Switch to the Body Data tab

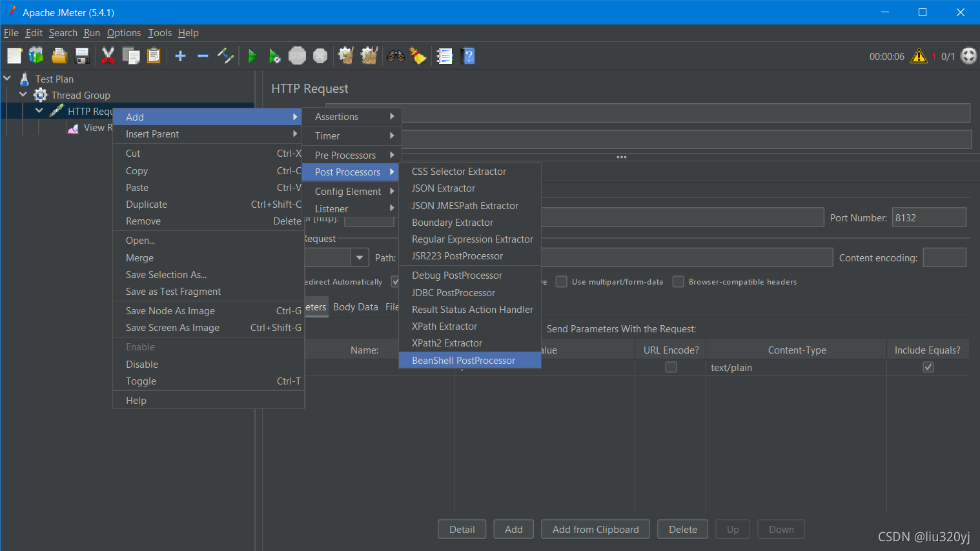356,307
